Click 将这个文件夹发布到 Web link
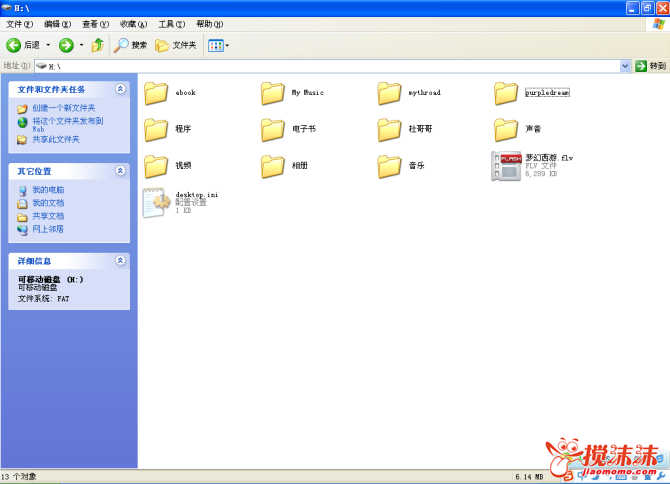Screen dimensions: 670x484 click(x=68, y=124)
